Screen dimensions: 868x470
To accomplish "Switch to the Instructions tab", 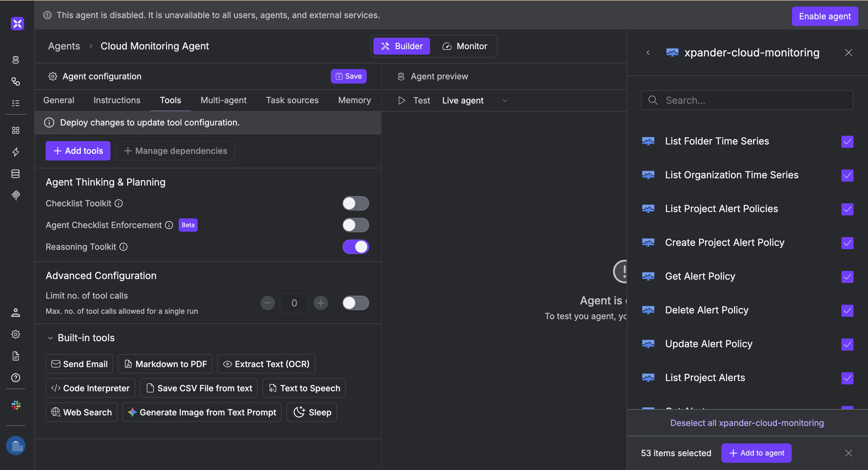I will click(116, 100).
